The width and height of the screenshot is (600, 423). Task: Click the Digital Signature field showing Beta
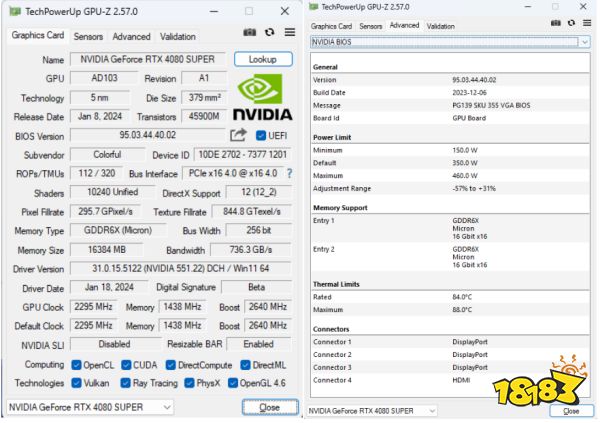[256, 287]
